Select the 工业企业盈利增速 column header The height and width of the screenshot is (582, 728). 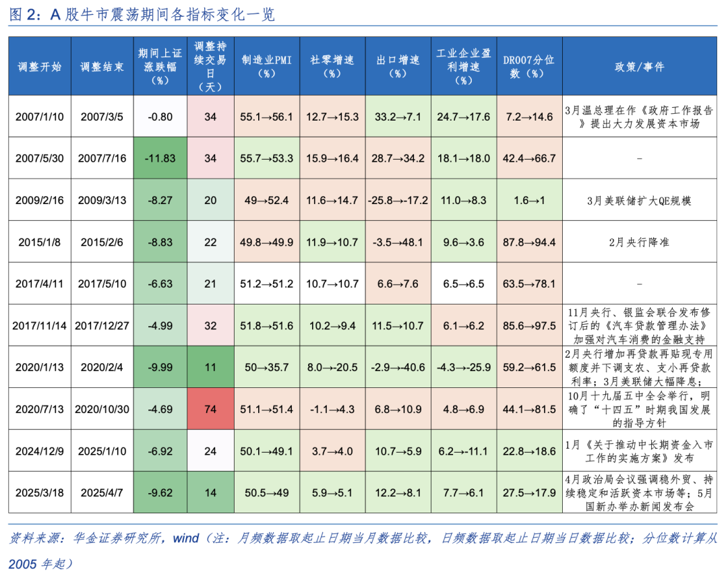pyautogui.click(x=462, y=65)
